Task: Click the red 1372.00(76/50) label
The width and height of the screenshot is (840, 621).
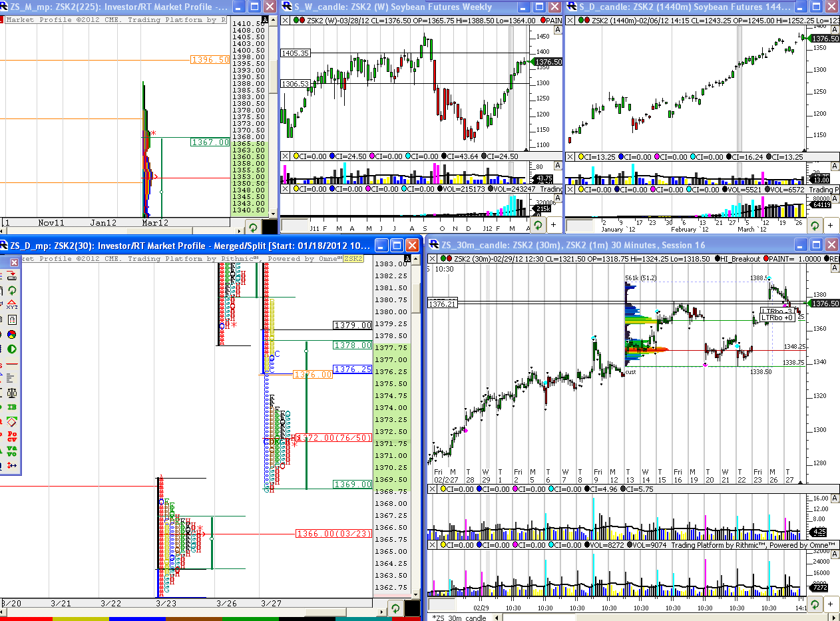Action: (x=333, y=437)
